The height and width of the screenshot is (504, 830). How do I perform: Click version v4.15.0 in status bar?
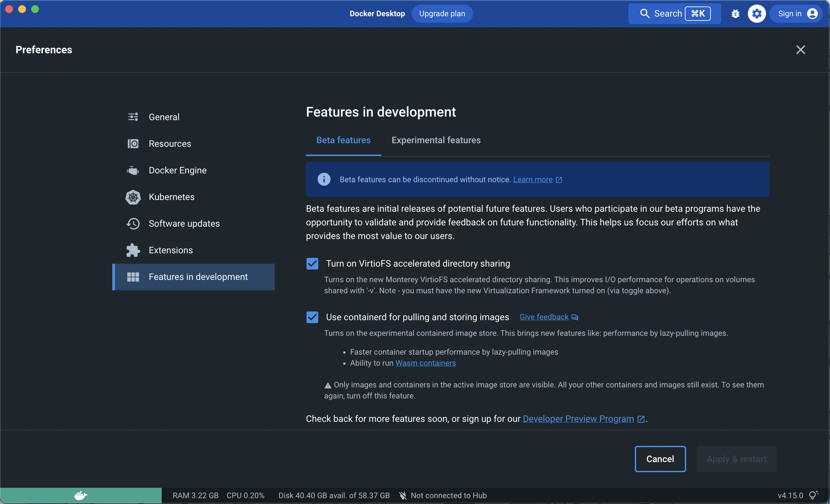click(x=790, y=496)
